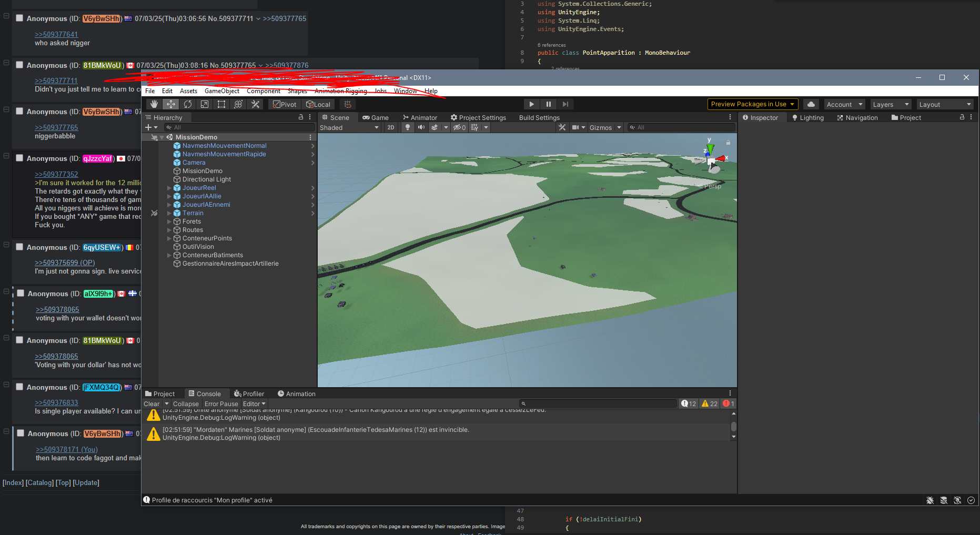This screenshot has width=980, height=535.
Task: Open the scene component tools icon
Action: coord(562,127)
